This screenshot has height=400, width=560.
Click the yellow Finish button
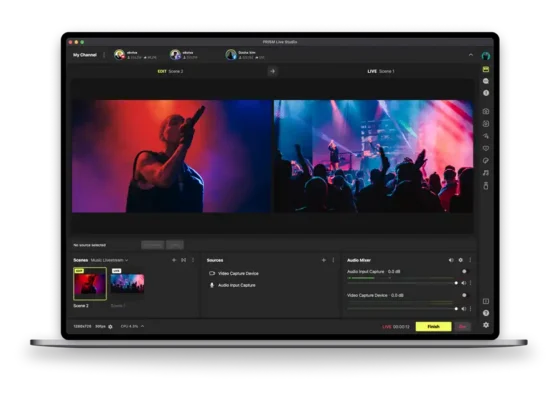433,326
